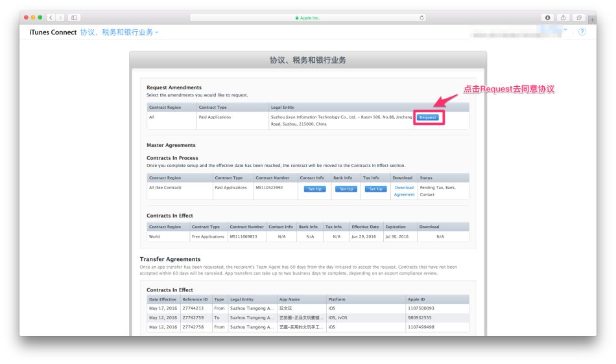Set Up Contact Info for Paid Applications
The image size is (616, 364).
(314, 189)
